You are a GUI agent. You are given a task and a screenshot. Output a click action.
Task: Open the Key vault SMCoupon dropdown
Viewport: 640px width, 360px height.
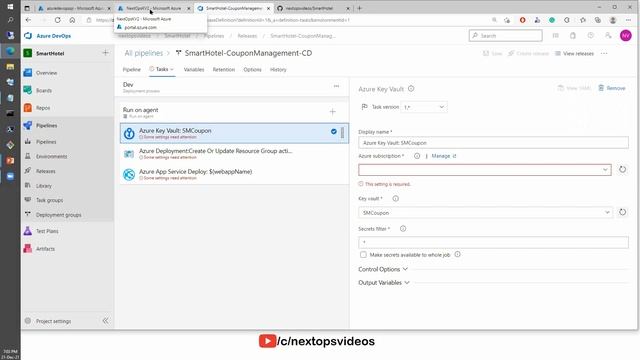tap(485, 213)
